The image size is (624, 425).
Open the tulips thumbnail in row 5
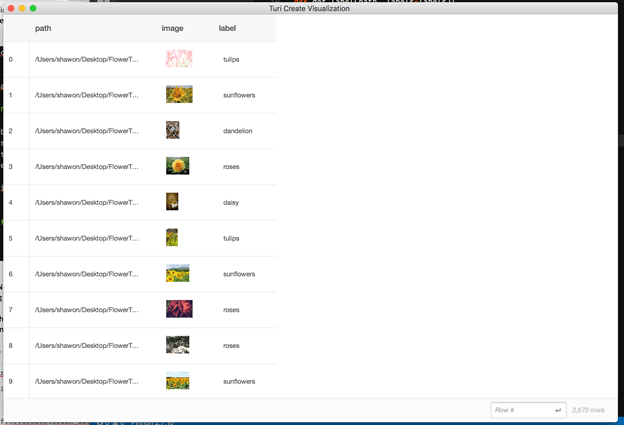point(172,238)
